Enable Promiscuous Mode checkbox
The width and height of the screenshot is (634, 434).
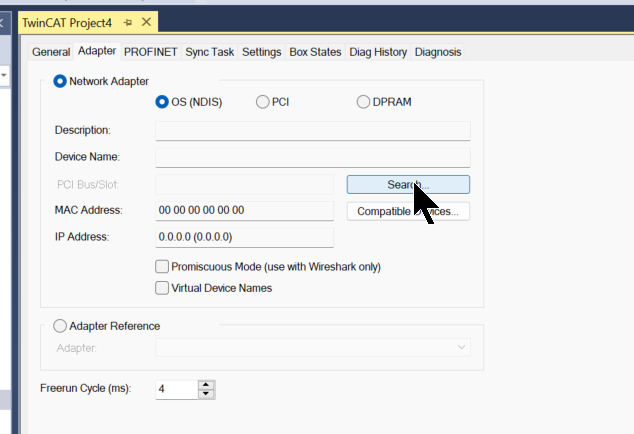[x=162, y=267]
